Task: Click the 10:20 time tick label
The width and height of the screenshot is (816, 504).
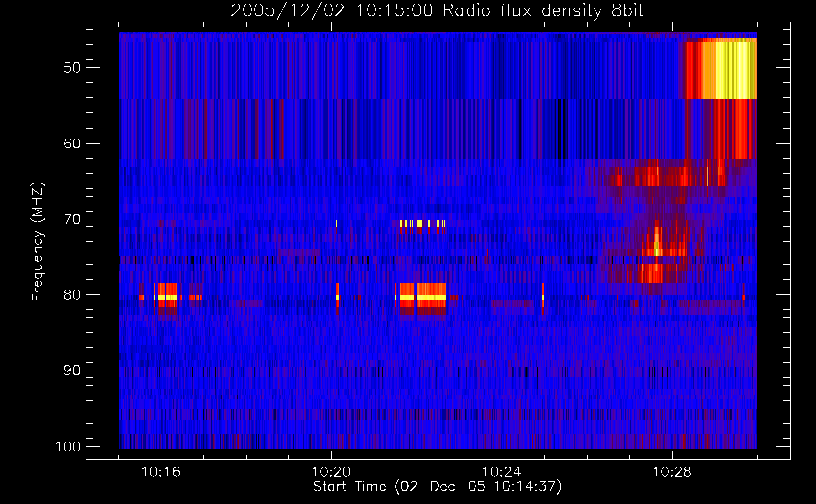Action: [x=331, y=472]
